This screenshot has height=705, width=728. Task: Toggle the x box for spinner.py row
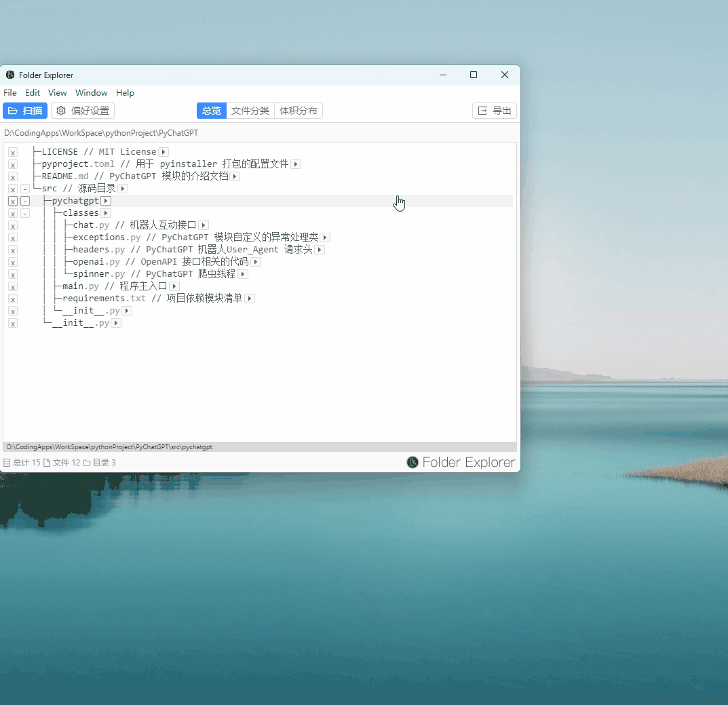[x=13, y=275]
